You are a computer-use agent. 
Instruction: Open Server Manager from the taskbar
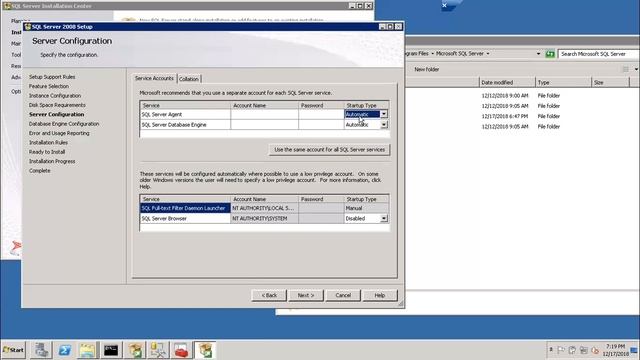pos(41,350)
